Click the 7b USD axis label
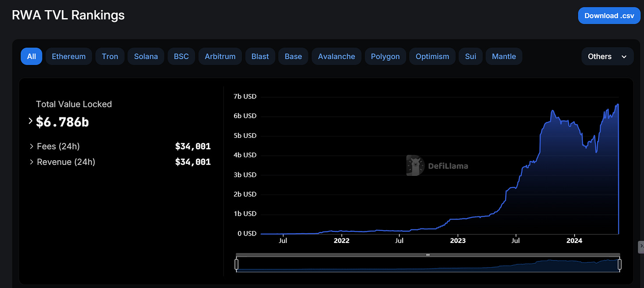Viewport: 644px width, 288px height. coord(245,97)
